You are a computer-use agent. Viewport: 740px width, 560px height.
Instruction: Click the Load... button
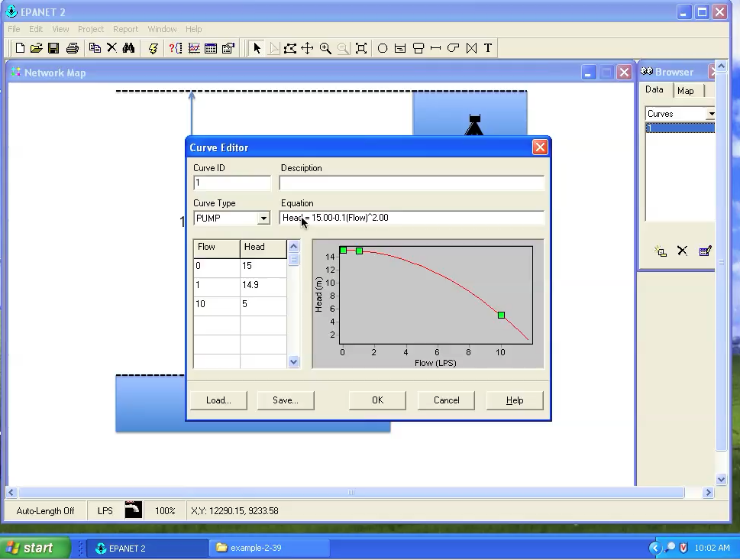point(218,400)
